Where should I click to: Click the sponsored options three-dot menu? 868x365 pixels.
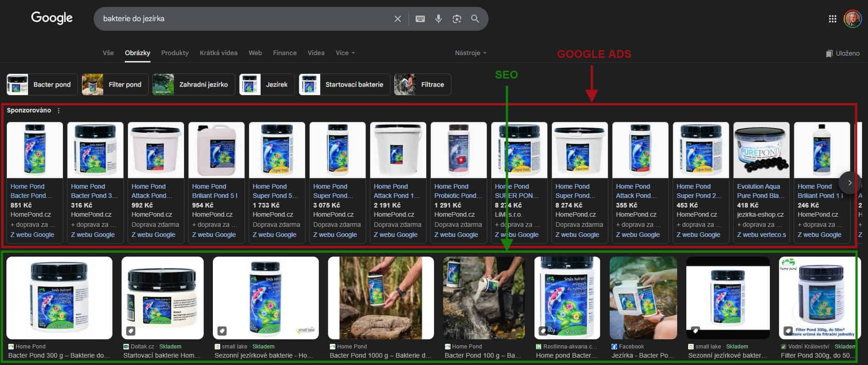59,111
